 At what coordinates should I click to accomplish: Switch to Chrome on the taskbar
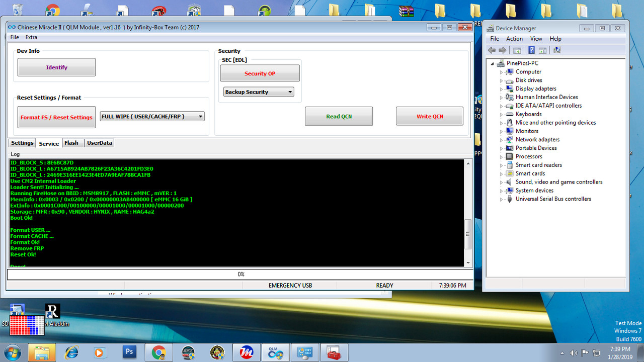coord(158,352)
